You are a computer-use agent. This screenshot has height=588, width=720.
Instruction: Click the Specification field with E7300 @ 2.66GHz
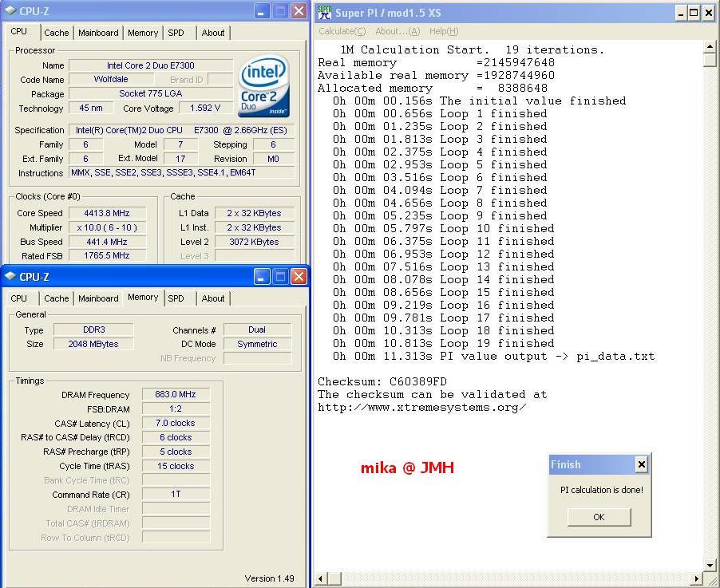tap(182, 130)
